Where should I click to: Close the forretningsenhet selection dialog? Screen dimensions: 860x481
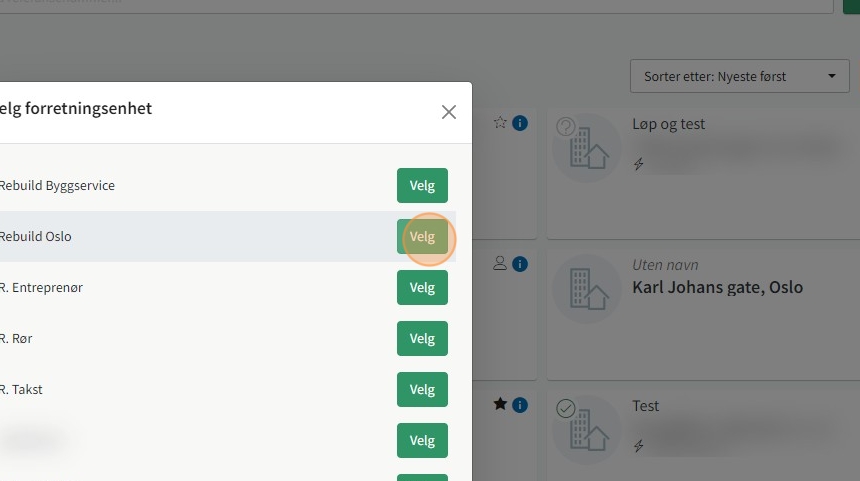click(x=449, y=112)
